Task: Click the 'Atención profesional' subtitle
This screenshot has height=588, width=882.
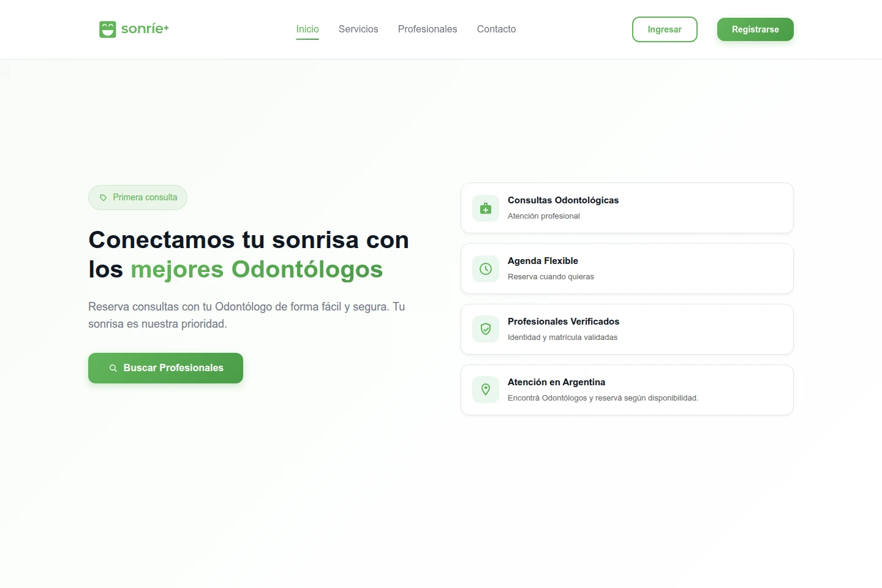Action: point(544,216)
